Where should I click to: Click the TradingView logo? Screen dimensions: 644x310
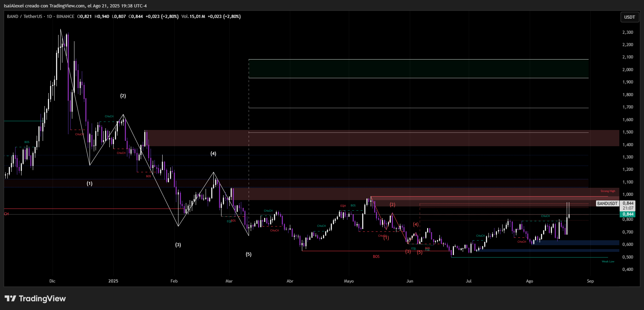pyautogui.click(x=35, y=298)
